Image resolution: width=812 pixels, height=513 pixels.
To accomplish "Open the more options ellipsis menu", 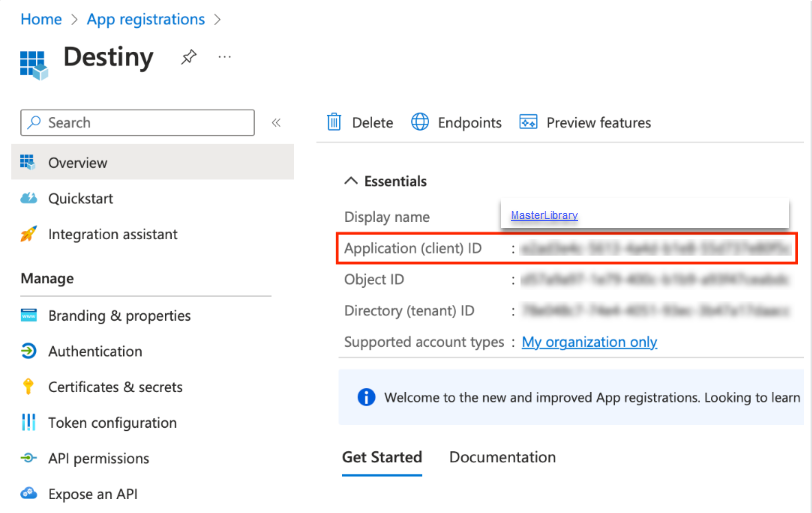I will click(x=225, y=56).
